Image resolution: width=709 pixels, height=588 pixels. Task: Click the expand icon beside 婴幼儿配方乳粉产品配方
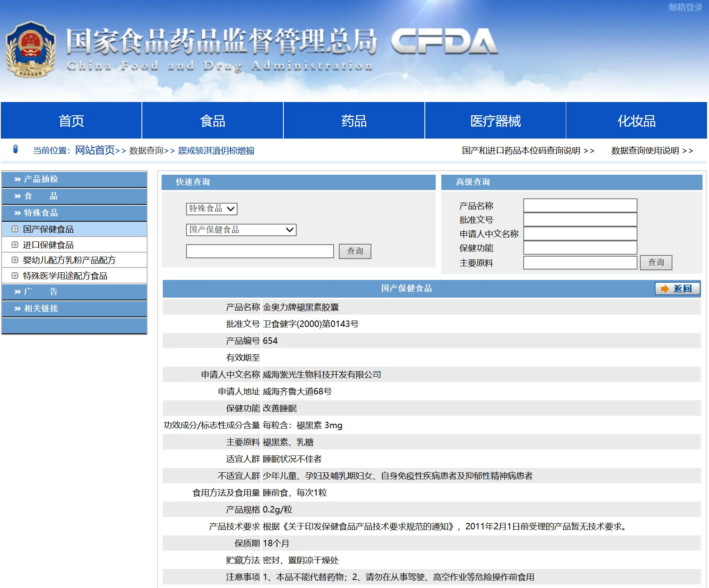(x=15, y=260)
